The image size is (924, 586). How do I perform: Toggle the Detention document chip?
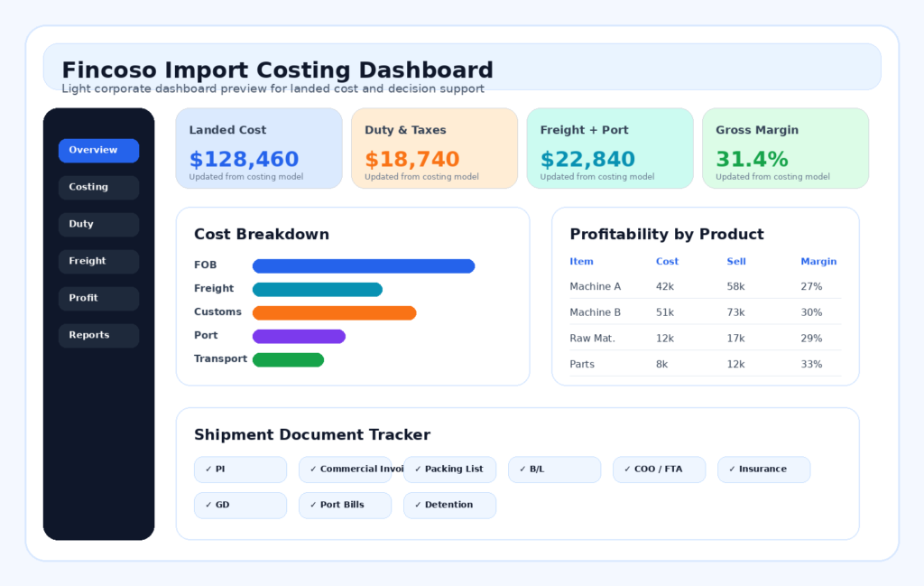(449, 506)
